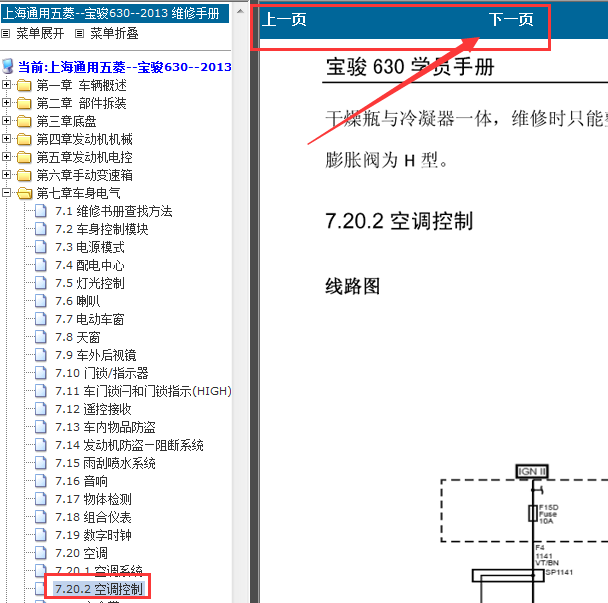Screen dimensions: 608x603
Task: Click 线路图 heading in document
Action: pyautogui.click(x=352, y=286)
